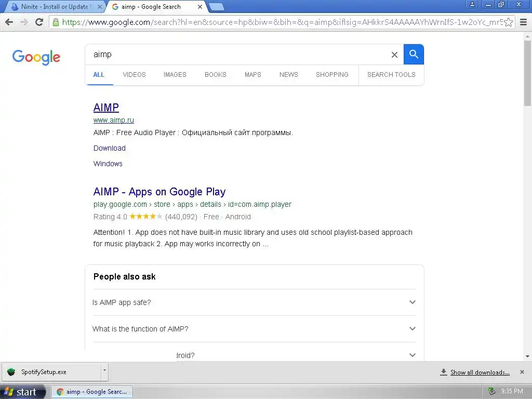Screen dimensions: 532x399
Task: Open the Windows start button
Action: tap(22, 392)
